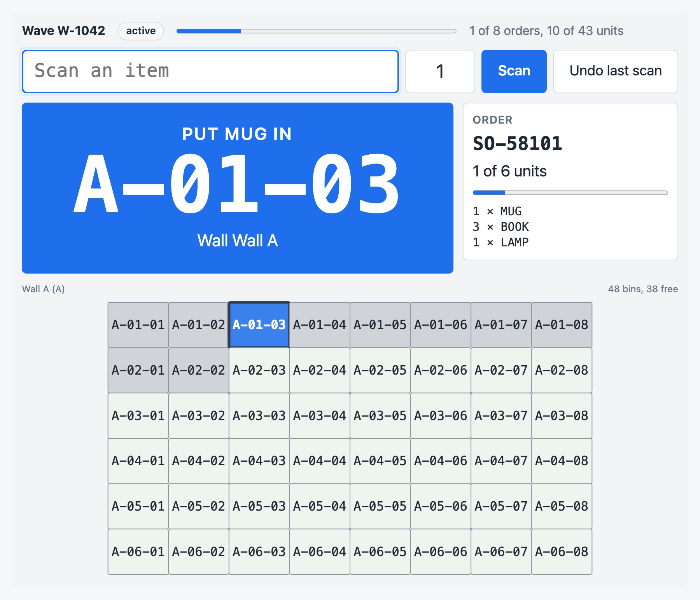Click order number SO-58101
The width and height of the screenshot is (700, 600).
[x=517, y=143]
